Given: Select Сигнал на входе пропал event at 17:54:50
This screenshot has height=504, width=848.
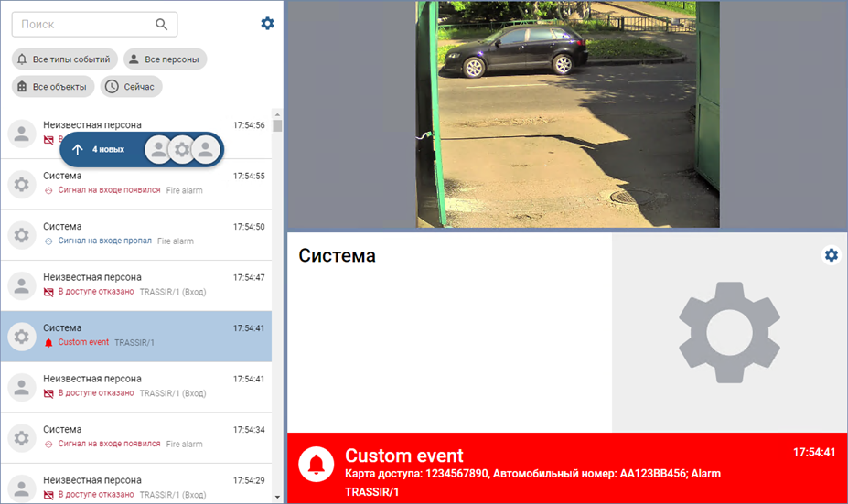Looking at the screenshot, I should point(137,234).
